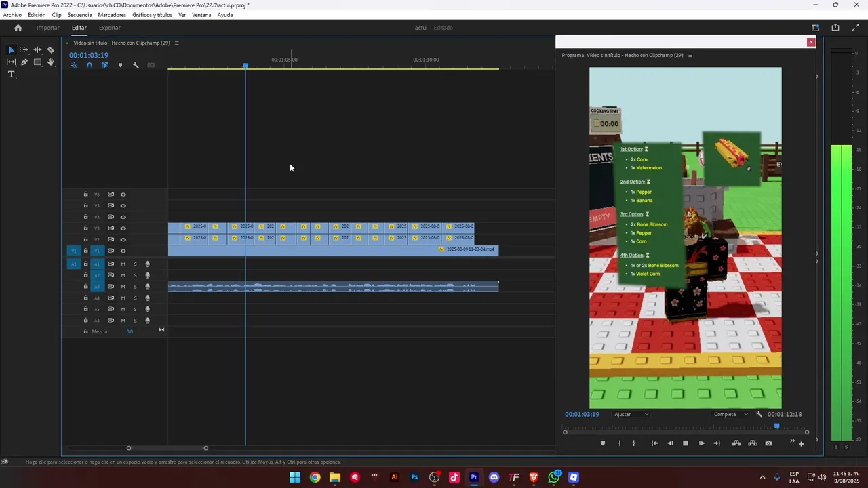
Task: Mark Out point in Program monitor
Action: (x=634, y=443)
